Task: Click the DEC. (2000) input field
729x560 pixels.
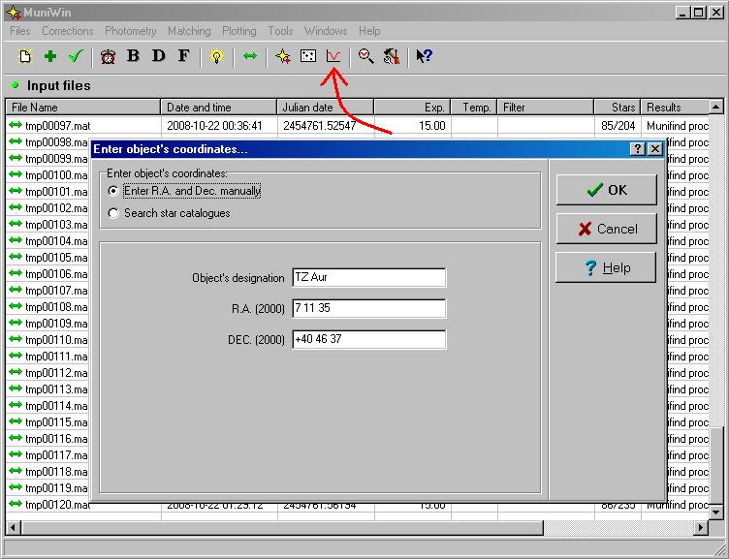Action: pos(368,340)
